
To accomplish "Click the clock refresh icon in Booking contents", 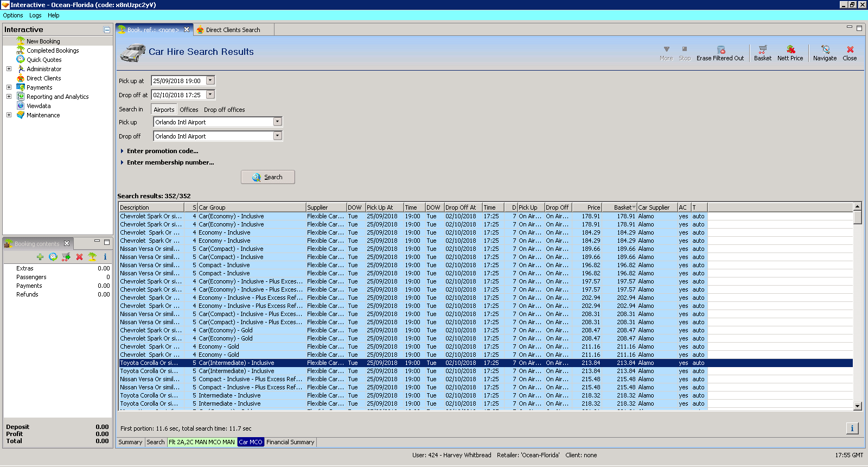I will [x=53, y=257].
